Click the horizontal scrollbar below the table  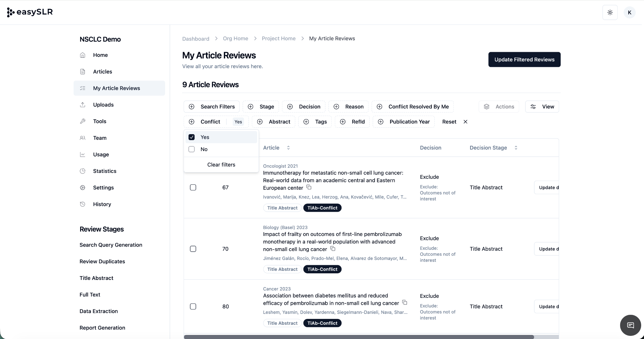click(358, 337)
